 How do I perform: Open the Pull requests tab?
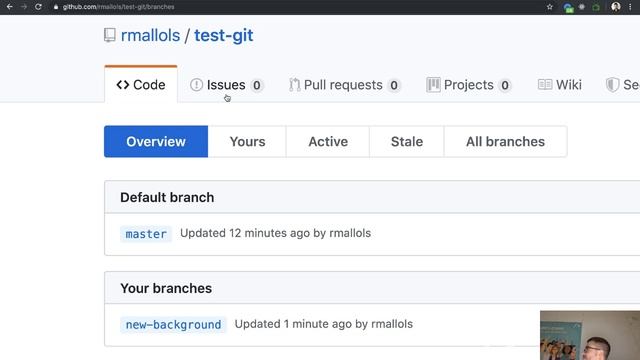click(345, 85)
